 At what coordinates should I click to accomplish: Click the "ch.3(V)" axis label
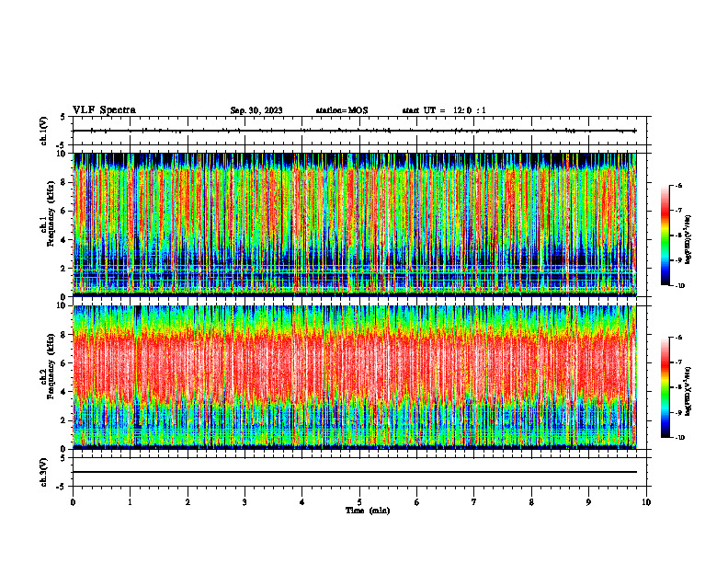coord(43,472)
